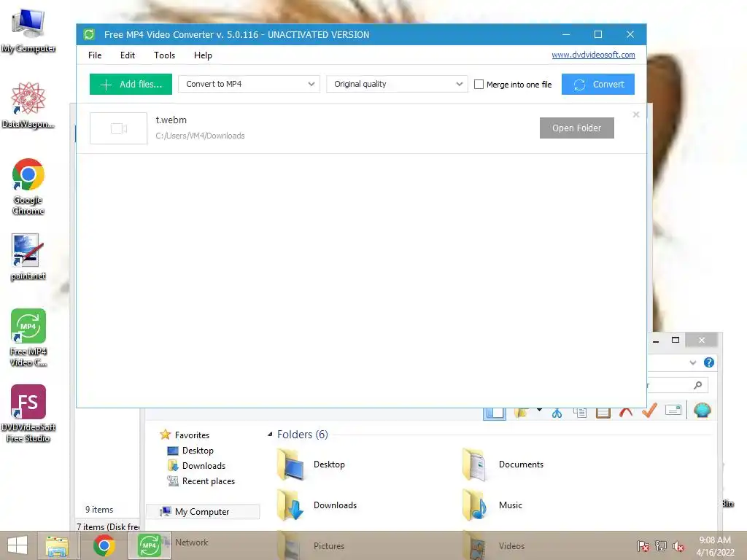This screenshot has width=747, height=560.
Task: Launch the paint.net desktop shortcut
Action: tap(28, 257)
